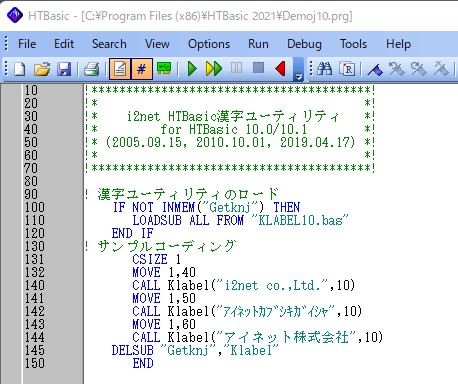Click the red left-arrow Reset icon
This screenshot has height=384, width=458.
(281, 69)
